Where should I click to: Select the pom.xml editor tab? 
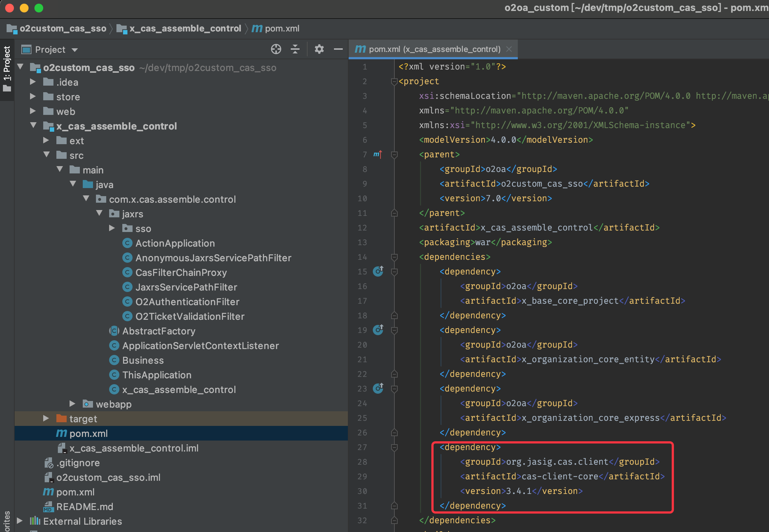point(434,49)
